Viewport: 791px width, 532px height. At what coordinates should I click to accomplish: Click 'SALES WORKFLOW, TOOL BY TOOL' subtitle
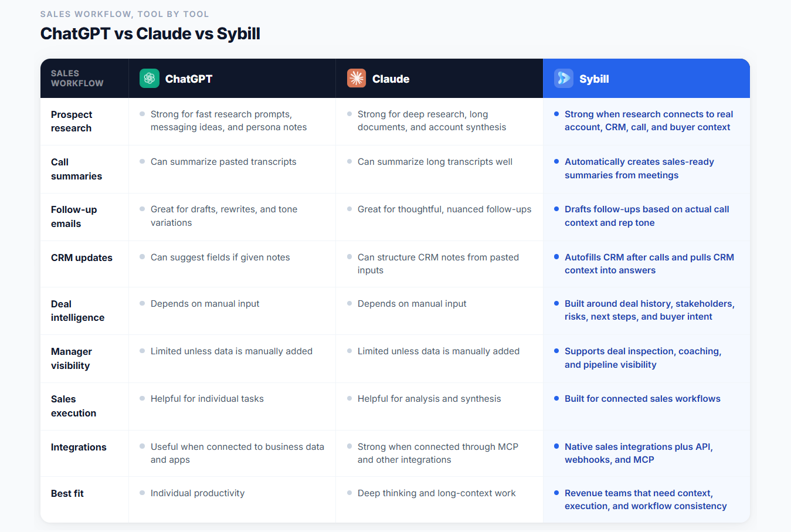pyautogui.click(x=124, y=14)
